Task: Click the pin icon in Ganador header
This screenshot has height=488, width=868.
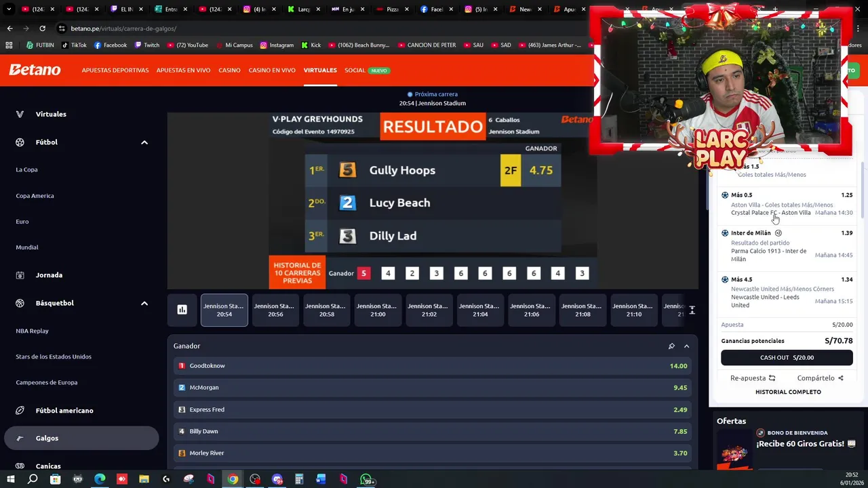Action: click(x=671, y=346)
